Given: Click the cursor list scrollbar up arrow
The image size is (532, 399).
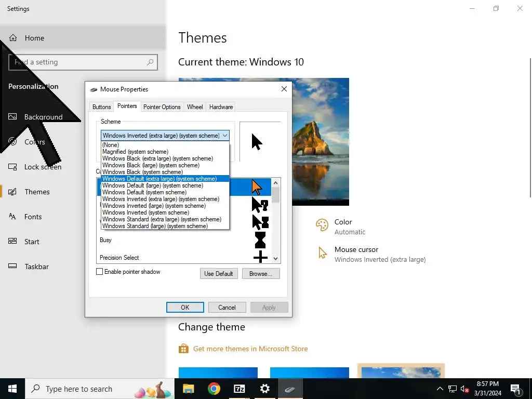Looking at the screenshot, I should click(x=275, y=183).
